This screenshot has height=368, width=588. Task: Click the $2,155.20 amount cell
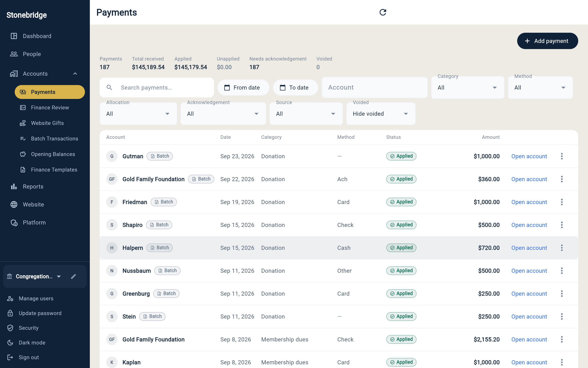[487, 340]
